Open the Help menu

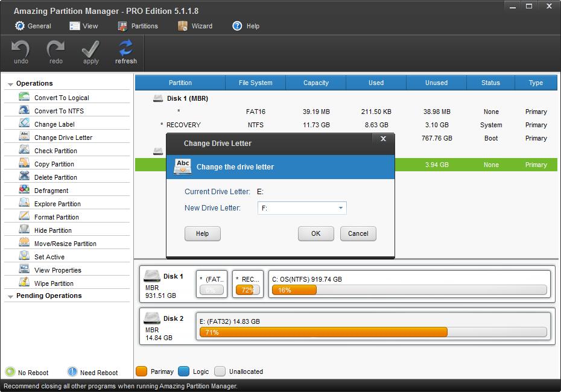246,26
